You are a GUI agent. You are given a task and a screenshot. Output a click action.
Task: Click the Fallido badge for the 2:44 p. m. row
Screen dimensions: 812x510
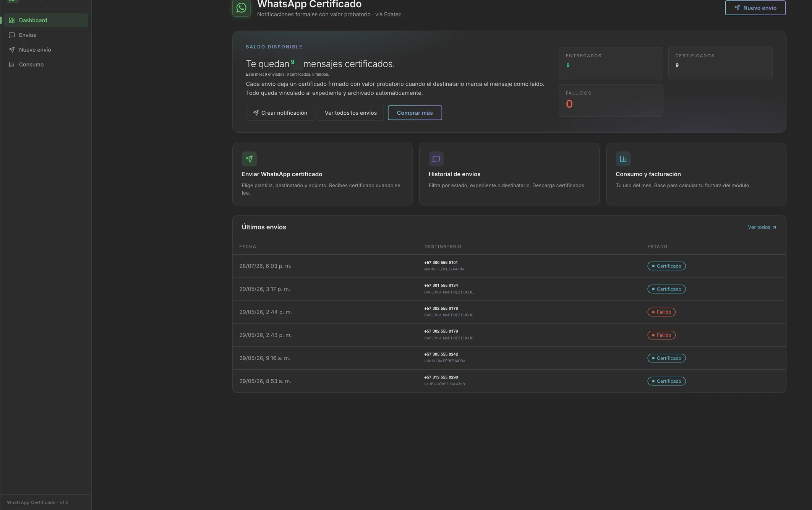661,312
